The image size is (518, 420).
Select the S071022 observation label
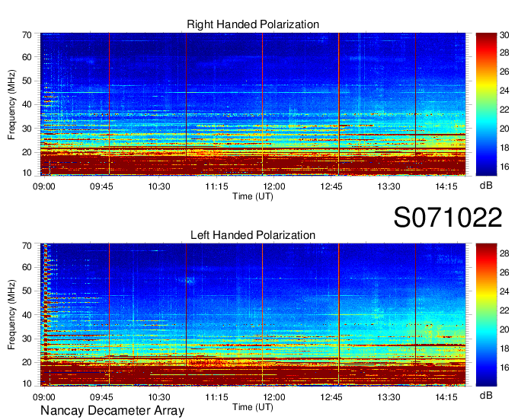tap(448, 218)
